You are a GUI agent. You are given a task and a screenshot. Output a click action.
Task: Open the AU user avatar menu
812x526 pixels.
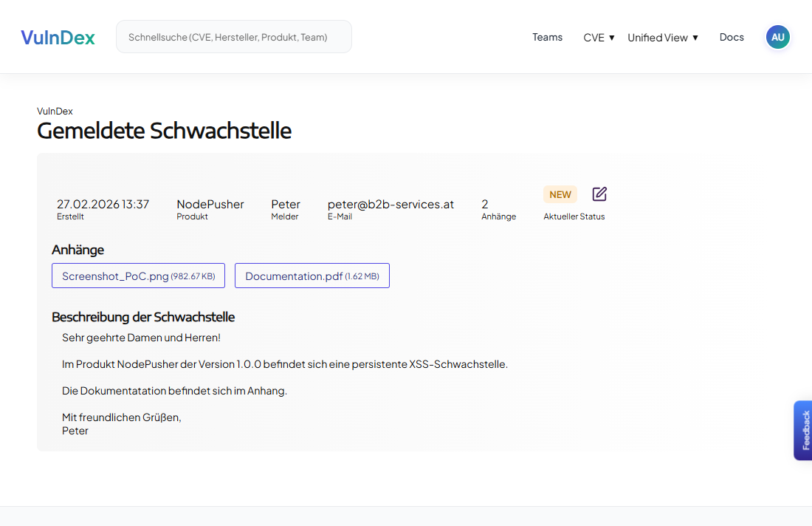coord(777,37)
